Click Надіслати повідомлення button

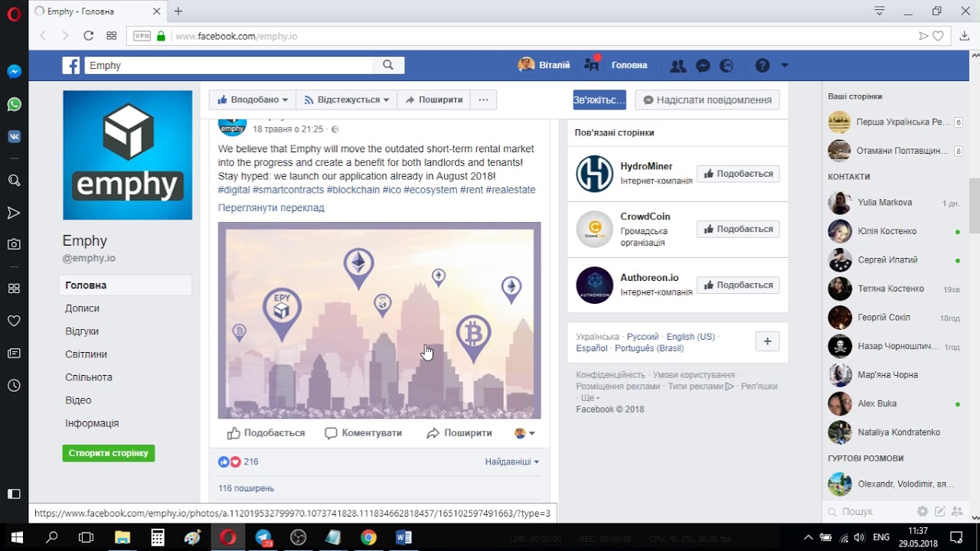[x=707, y=99]
